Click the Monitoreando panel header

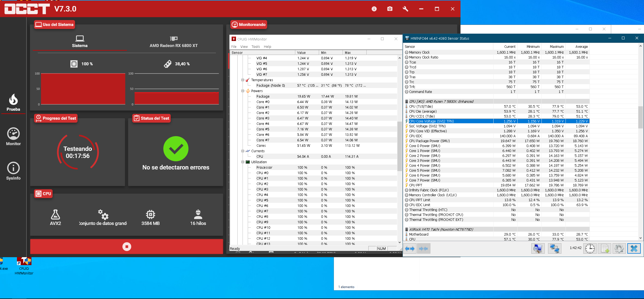249,25
